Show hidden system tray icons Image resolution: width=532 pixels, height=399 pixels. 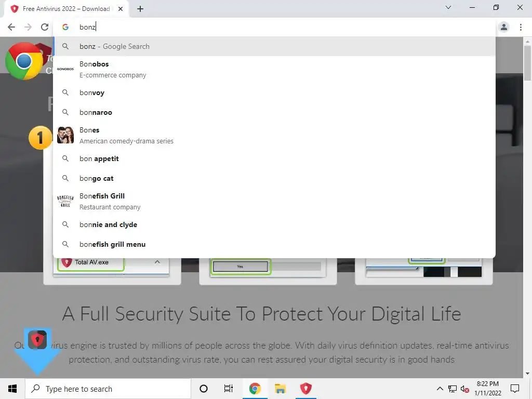(x=440, y=389)
